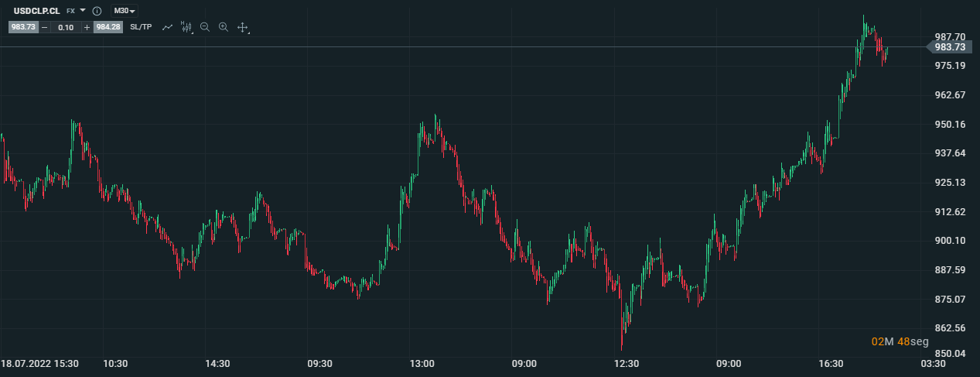This screenshot has height=377, width=980.
Task: Click the 983.73 sell price button
Action: pyautogui.click(x=23, y=27)
